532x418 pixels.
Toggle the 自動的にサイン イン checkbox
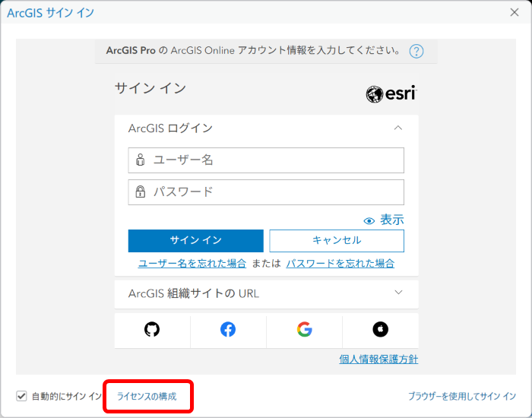21,396
